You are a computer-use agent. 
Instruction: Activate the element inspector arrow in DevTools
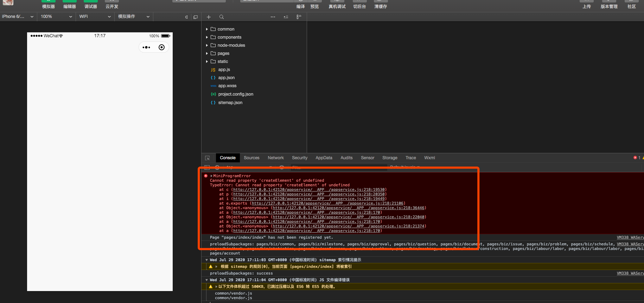[208, 158]
